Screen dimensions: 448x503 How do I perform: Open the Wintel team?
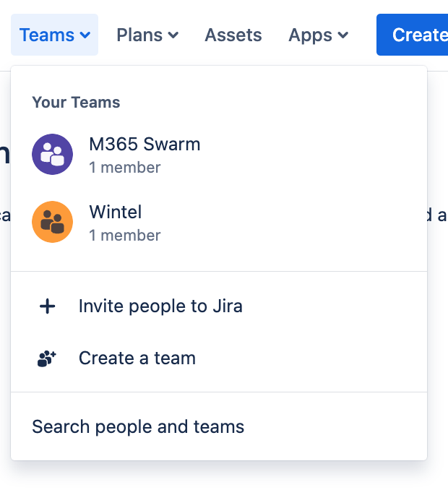[219, 222]
